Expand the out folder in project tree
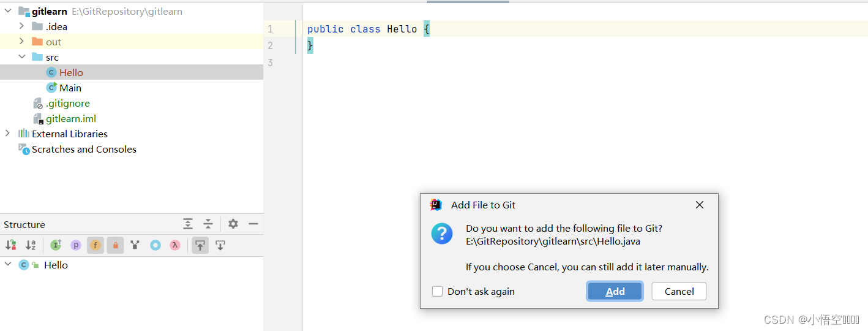 [22, 42]
